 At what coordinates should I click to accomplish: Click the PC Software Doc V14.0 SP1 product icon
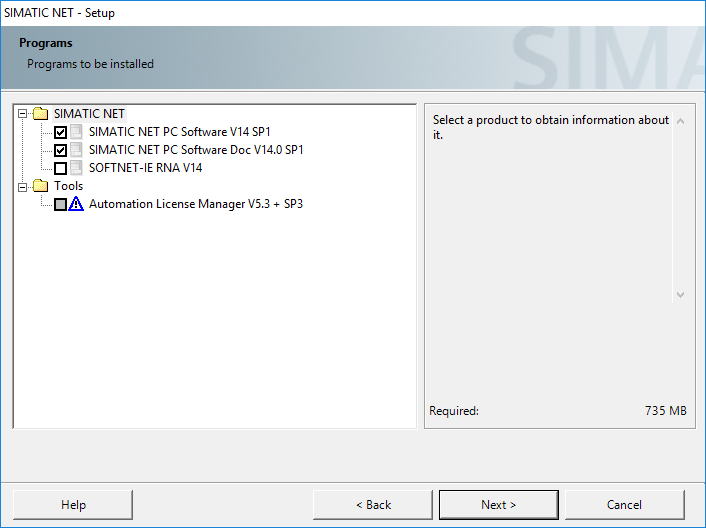(77, 150)
